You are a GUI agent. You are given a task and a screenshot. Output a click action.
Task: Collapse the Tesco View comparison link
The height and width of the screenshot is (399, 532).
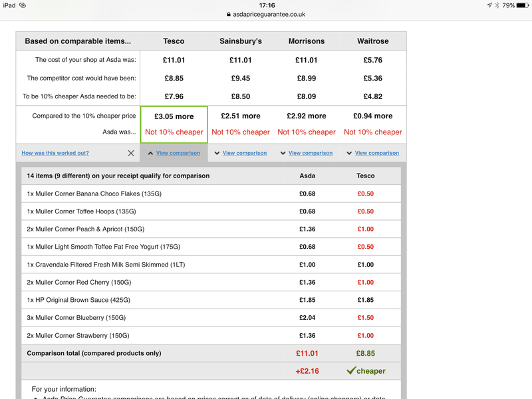click(x=178, y=153)
